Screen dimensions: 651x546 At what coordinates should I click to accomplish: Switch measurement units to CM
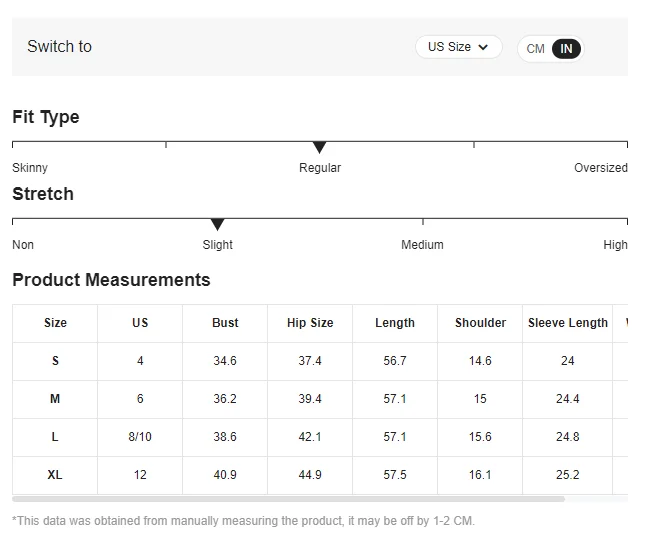536,49
